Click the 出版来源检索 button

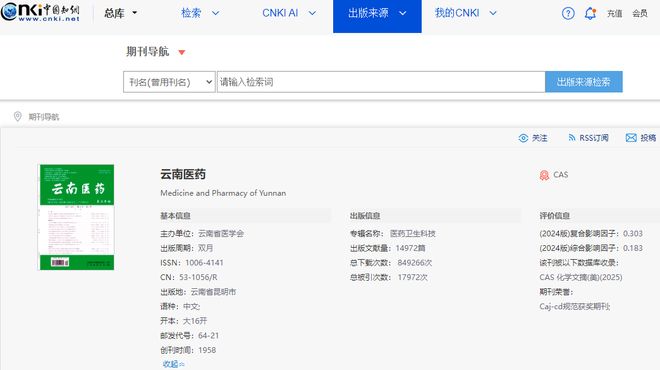(x=584, y=82)
